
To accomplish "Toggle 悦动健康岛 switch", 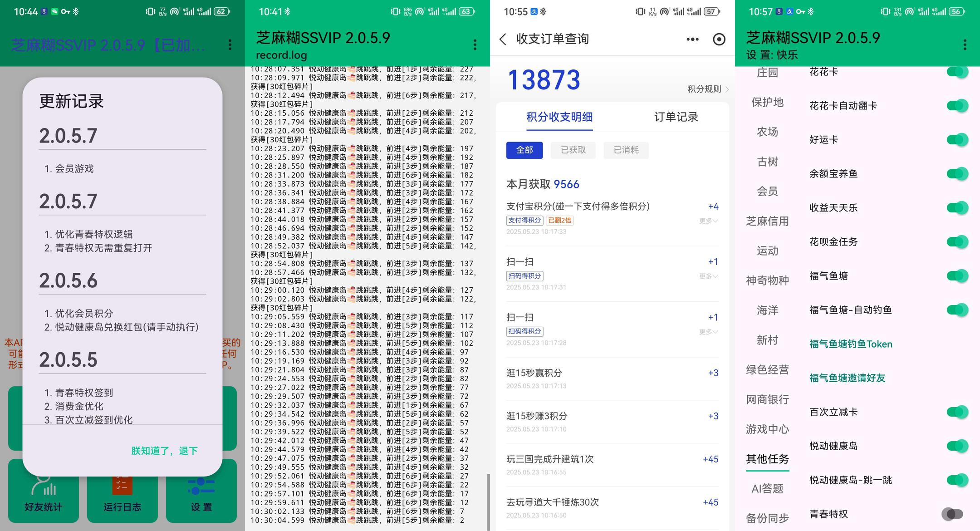I will (957, 446).
